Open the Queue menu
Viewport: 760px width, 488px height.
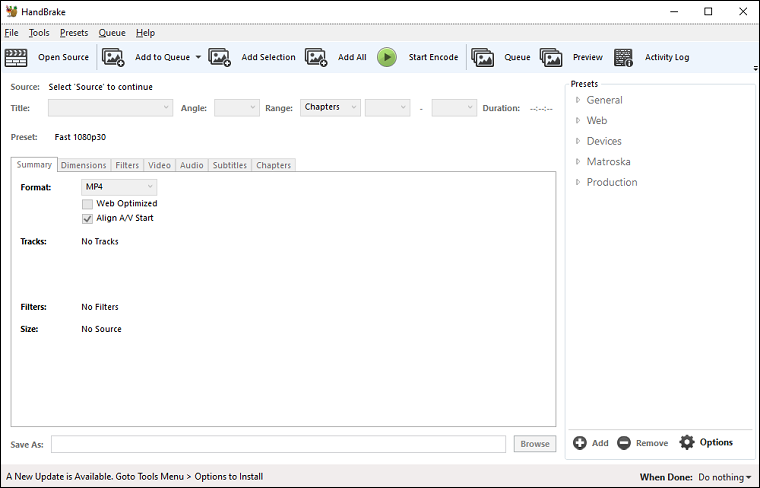pyautogui.click(x=112, y=33)
